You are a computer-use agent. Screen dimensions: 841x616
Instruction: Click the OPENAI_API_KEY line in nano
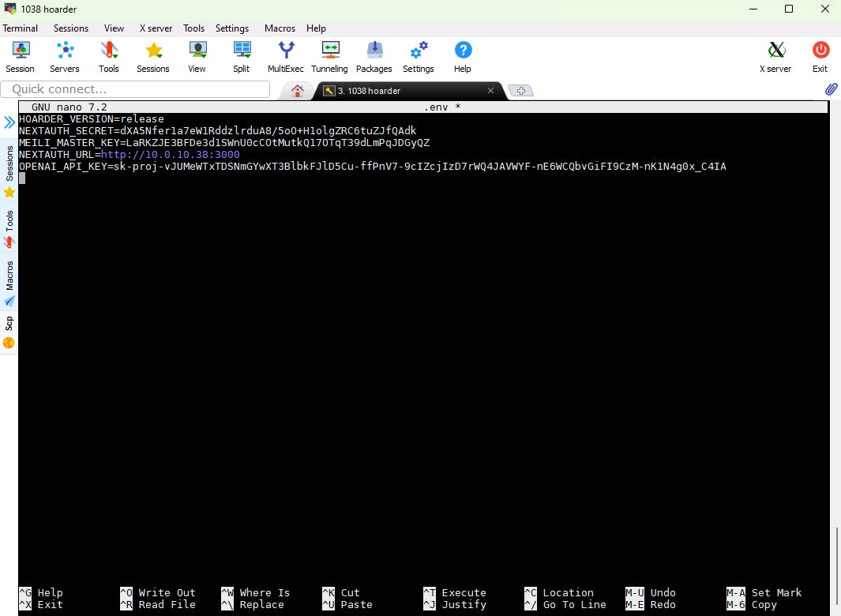click(x=372, y=167)
